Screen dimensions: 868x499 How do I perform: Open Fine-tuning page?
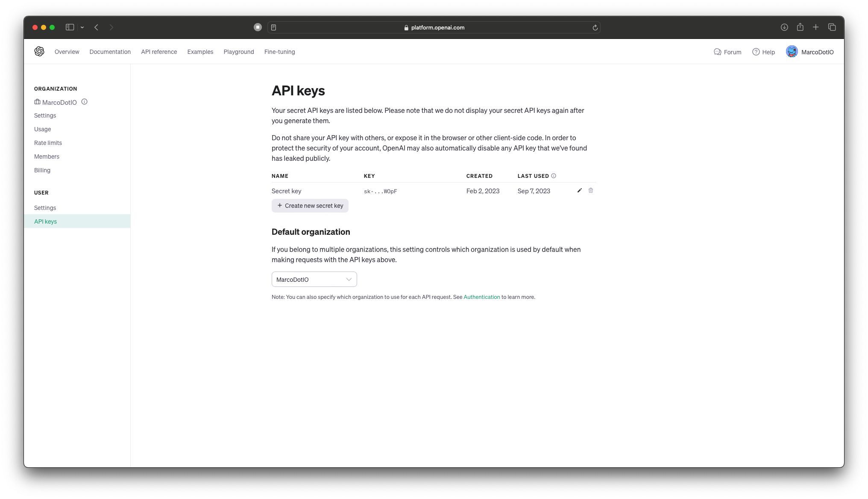[279, 52]
